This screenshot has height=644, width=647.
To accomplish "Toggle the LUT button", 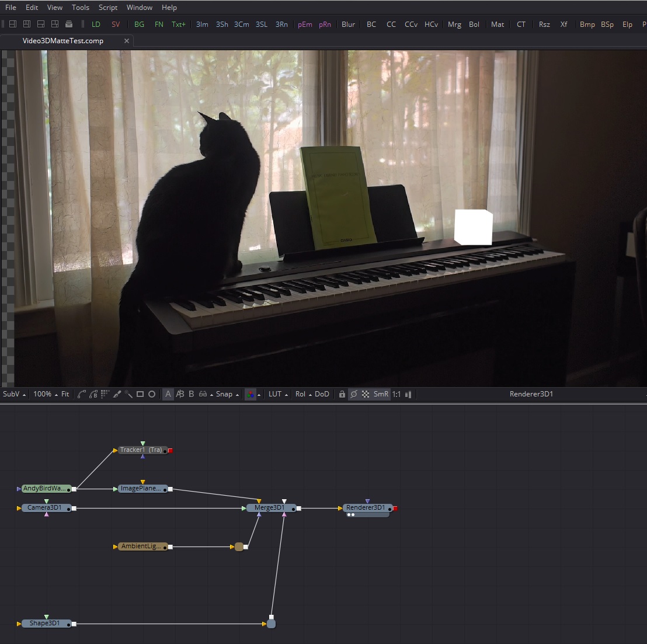I will 275,394.
